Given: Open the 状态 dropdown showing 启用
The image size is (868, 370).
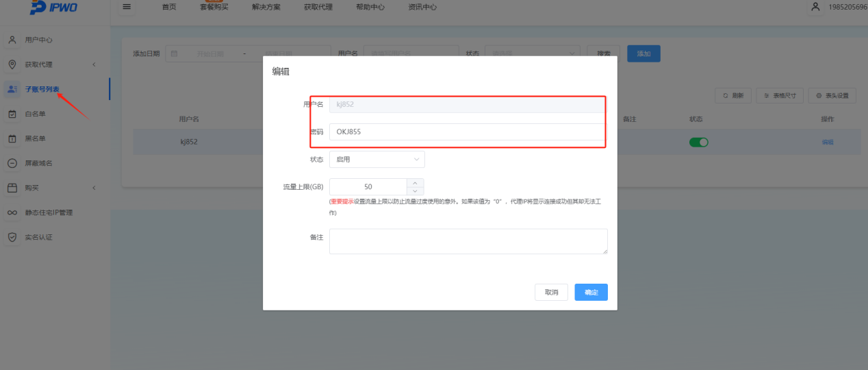Looking at the screenshot, I should pos(376,159).
